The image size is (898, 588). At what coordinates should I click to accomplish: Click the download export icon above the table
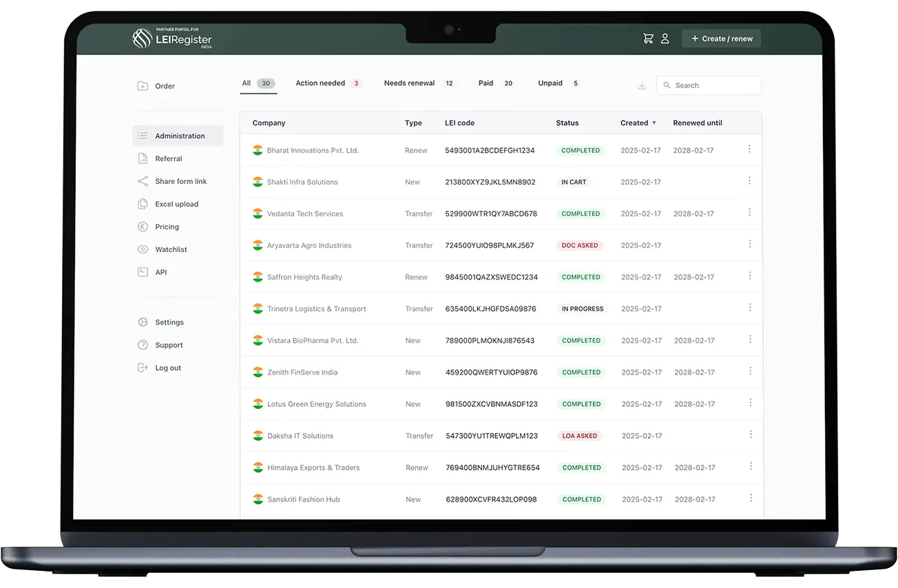[x=642, y=85]
